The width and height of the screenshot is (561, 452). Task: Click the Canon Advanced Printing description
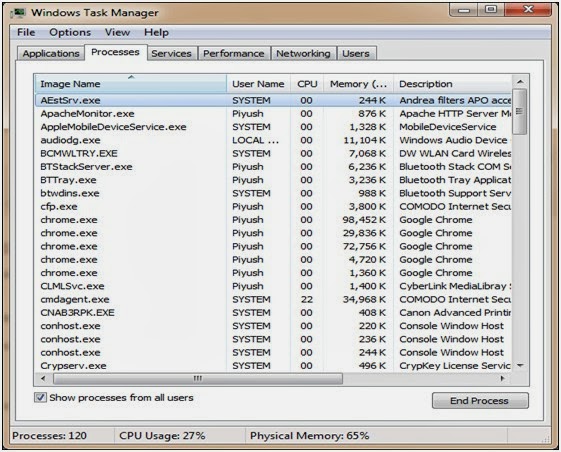455,312
